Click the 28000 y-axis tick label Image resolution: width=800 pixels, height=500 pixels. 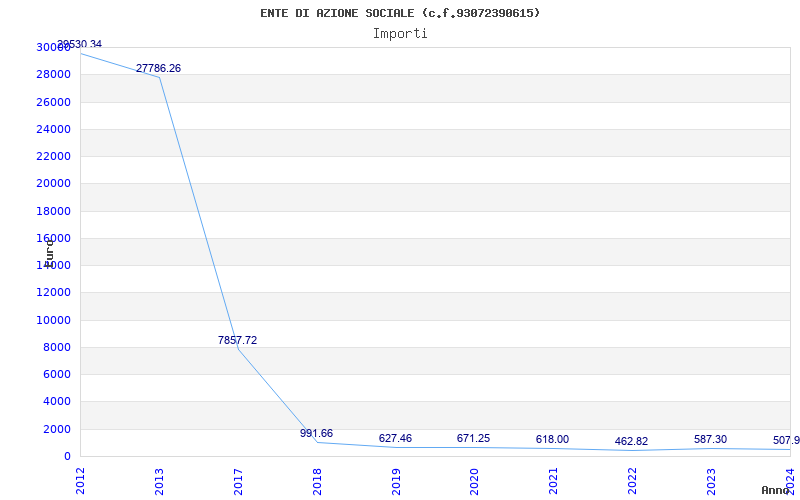(x=53, y=74)
